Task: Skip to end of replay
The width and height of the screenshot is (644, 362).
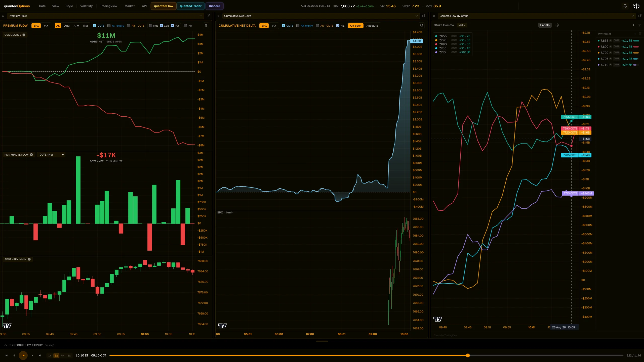Action: (40, 355)
